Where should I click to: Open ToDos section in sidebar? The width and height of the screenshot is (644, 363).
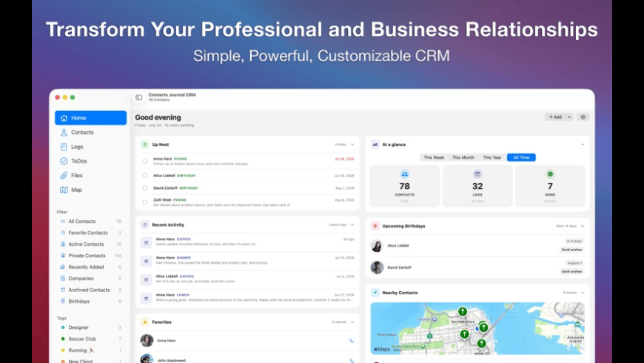tap(91, 161)
